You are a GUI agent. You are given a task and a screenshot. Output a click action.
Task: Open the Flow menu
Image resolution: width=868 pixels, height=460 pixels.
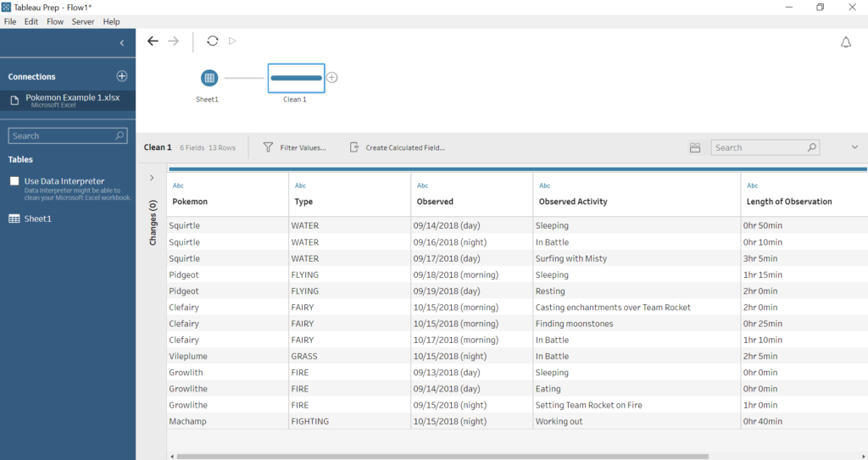pos(55,21)
